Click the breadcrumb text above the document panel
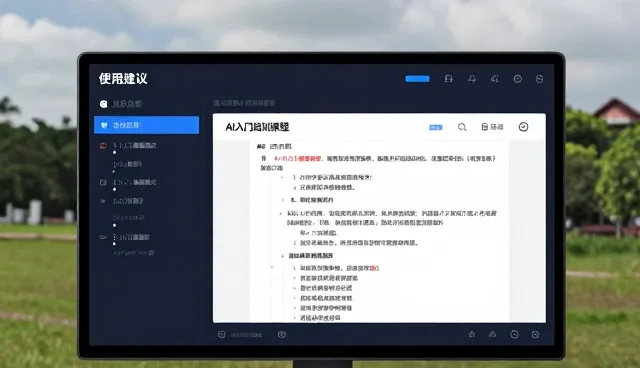The height and width of the screenshot is (368, 640). pyautogui.click(x=244, y=103)
